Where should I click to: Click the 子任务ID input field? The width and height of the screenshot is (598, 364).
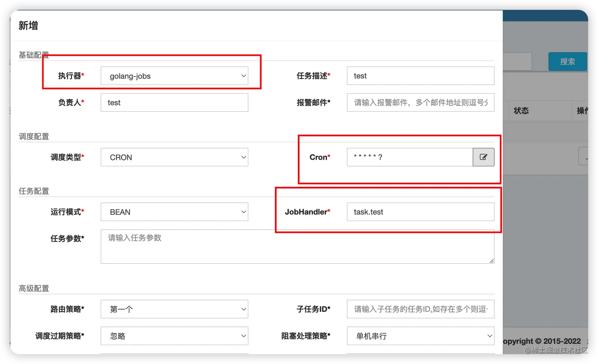click(x=421, y=309)
